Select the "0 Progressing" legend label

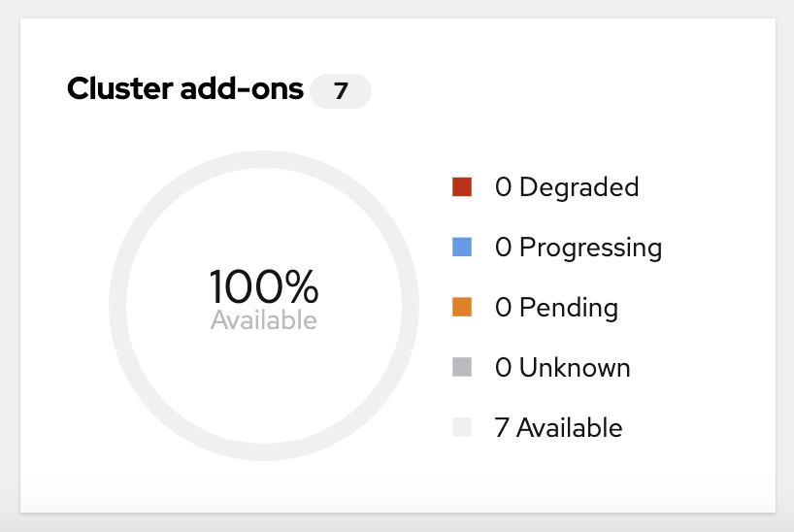579,248
